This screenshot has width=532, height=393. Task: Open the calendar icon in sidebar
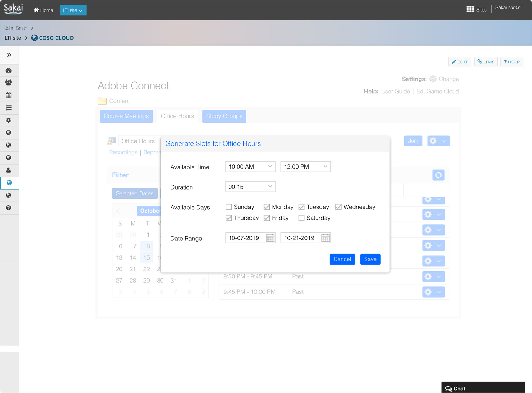(x=9, y=95)
